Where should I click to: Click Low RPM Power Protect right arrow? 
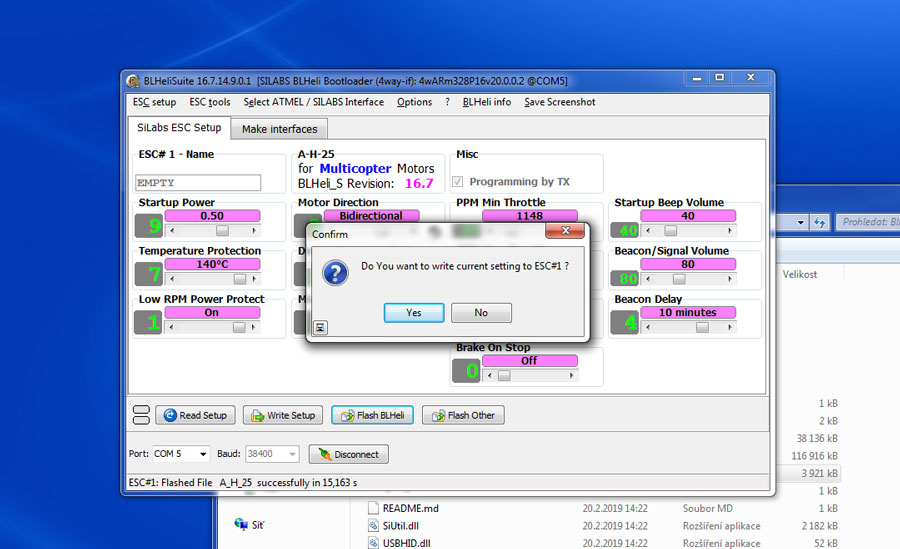pyautogui.click(x=253, y=327)
